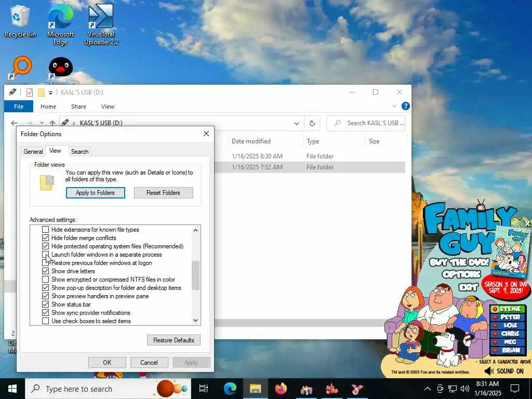Select BRIAN character button

508,351
